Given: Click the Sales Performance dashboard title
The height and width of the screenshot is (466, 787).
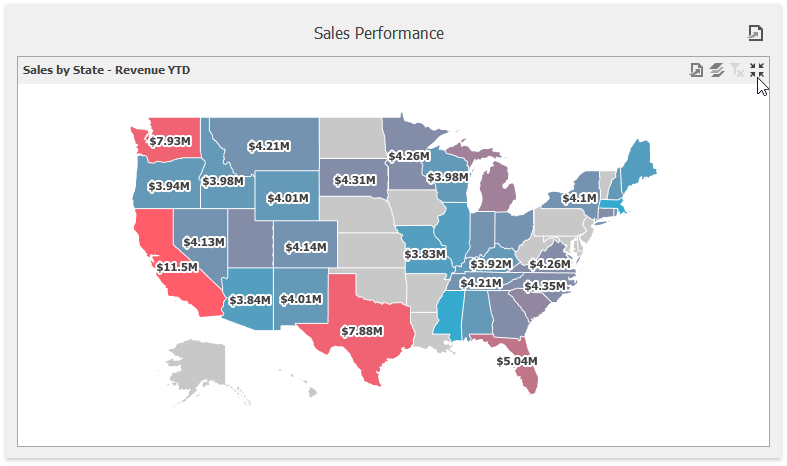Looking at the screenshot, I should click(x=379, y=33).
